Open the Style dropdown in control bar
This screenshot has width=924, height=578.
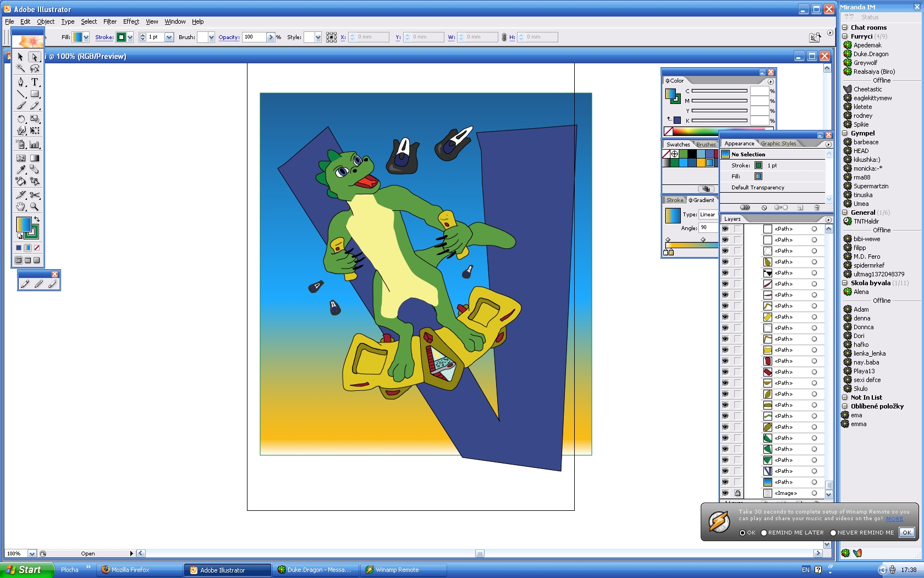click(318, 37)
